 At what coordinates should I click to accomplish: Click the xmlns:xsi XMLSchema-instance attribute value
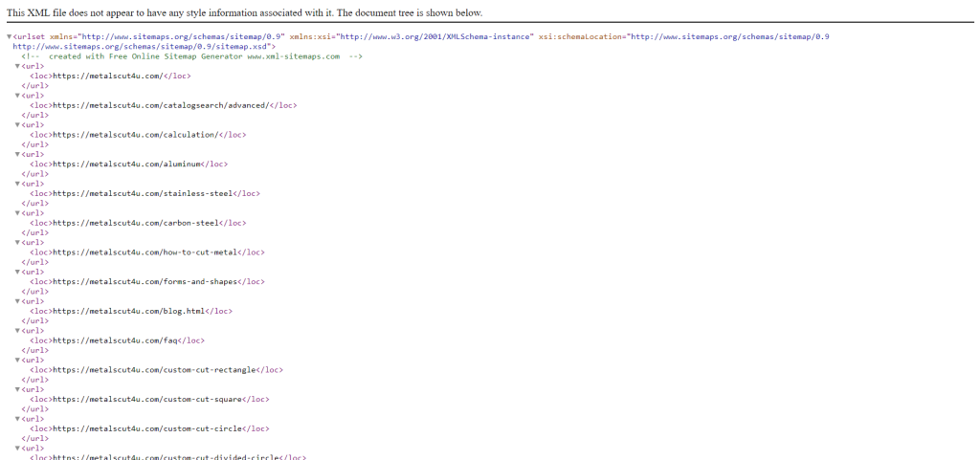435,37
